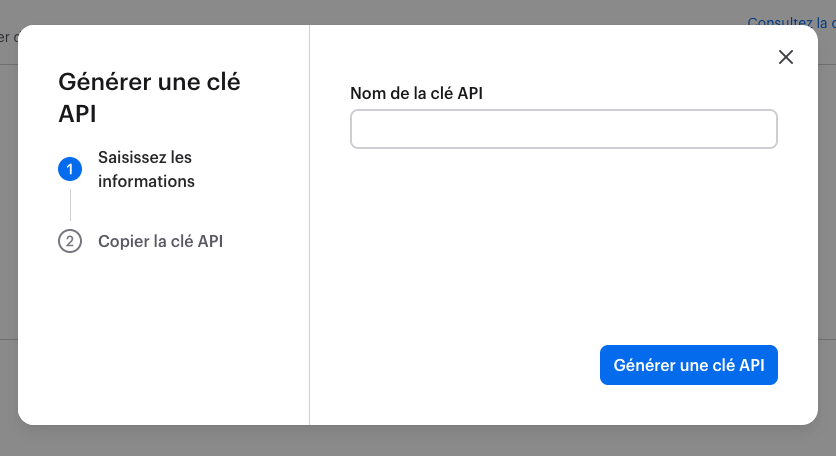
Task: Click the vertical connector line between the steps
Action: coord(70,205)
